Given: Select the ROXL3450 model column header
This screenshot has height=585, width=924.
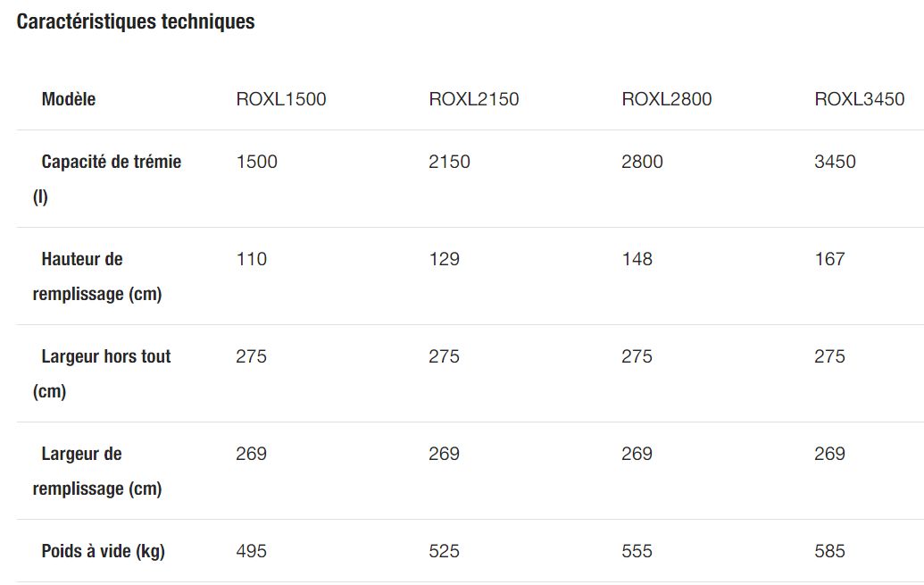Looking at the screenshot, I should coord(860,99).
